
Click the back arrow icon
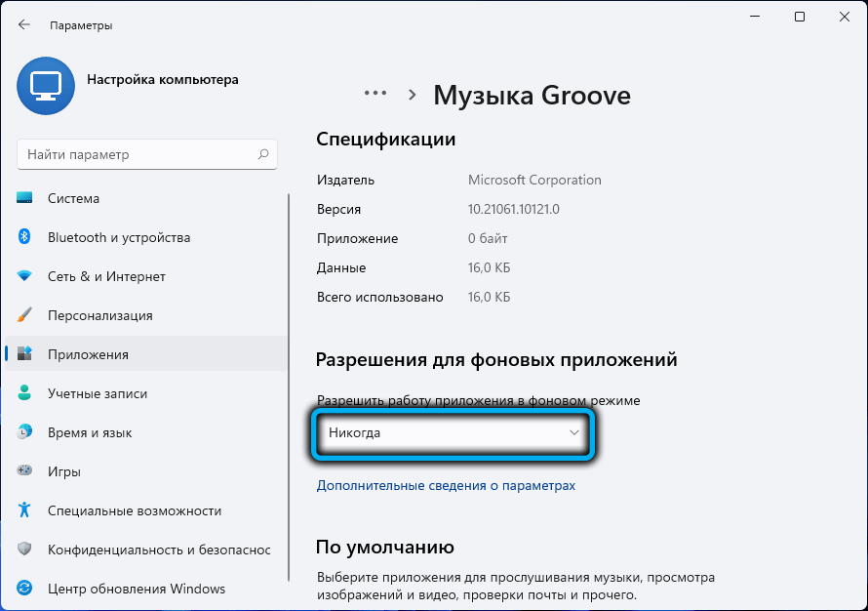click(23, 24)
